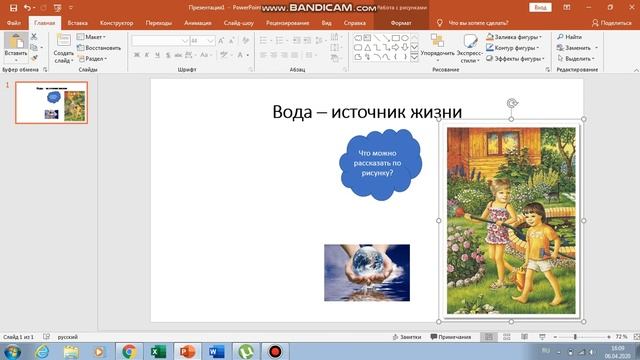The height and width of the screenshot is (360, 640).
Task: Select the down arrow shape in gallery
Action: pyautogui.click(x=405, y=47)
